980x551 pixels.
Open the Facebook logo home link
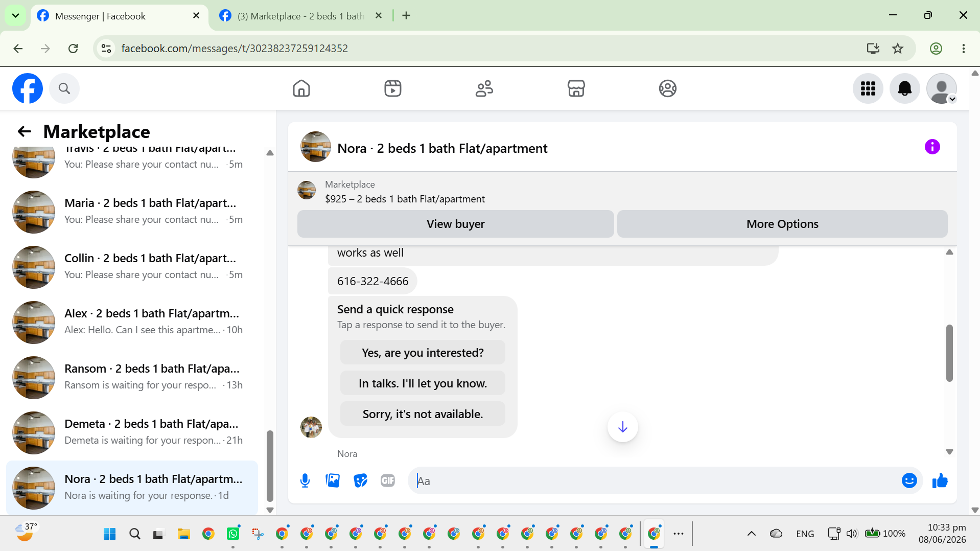28,88
